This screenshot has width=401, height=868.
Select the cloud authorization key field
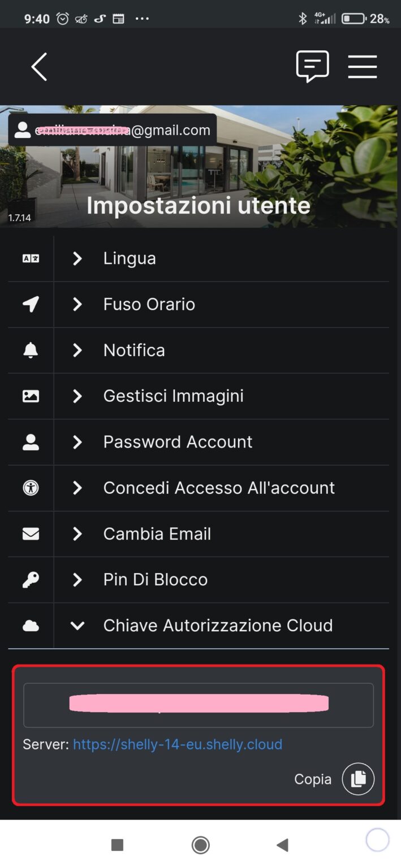198,704
